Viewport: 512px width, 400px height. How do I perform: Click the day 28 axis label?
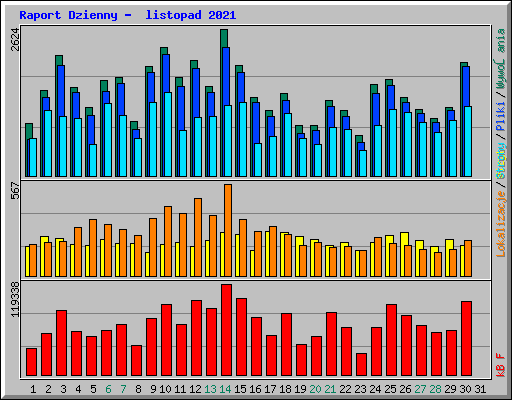pyautogui.click(x=435, y=389)
